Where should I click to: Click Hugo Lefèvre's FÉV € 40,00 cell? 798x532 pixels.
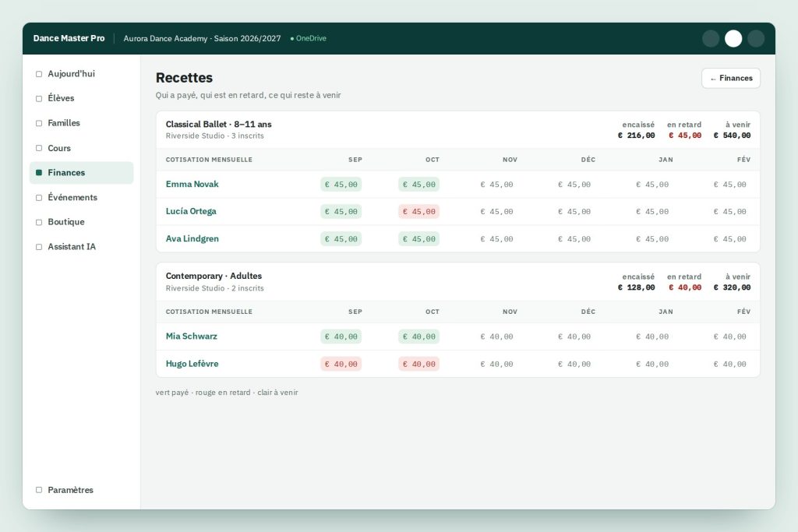click(x=729, y=365)
